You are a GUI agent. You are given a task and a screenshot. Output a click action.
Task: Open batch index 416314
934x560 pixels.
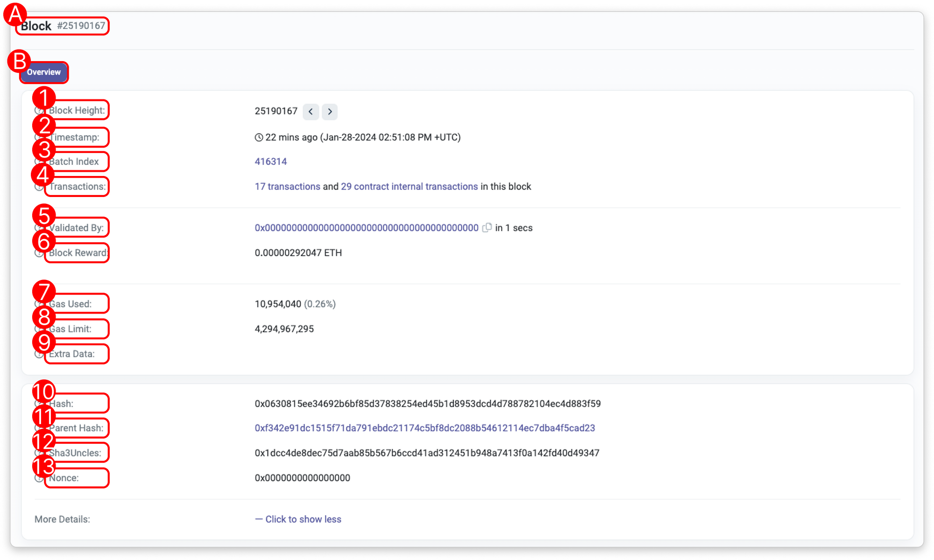click(x=270, y=161)
